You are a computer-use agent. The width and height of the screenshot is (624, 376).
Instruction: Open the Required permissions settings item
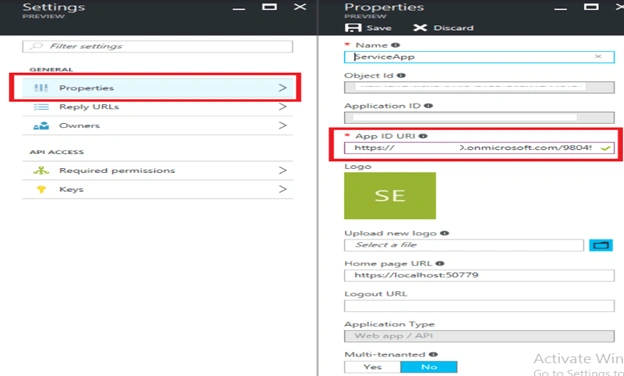pos(158,170)
